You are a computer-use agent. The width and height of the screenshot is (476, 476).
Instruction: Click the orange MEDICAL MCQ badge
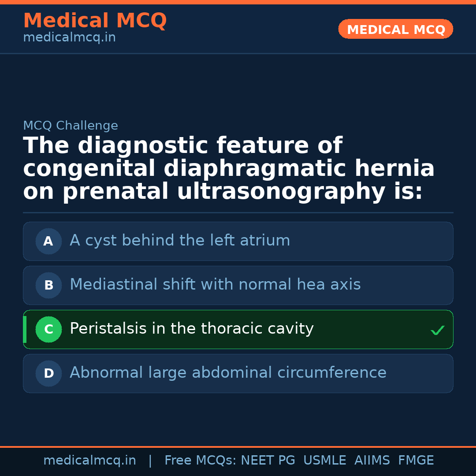(x=395, y=29)
